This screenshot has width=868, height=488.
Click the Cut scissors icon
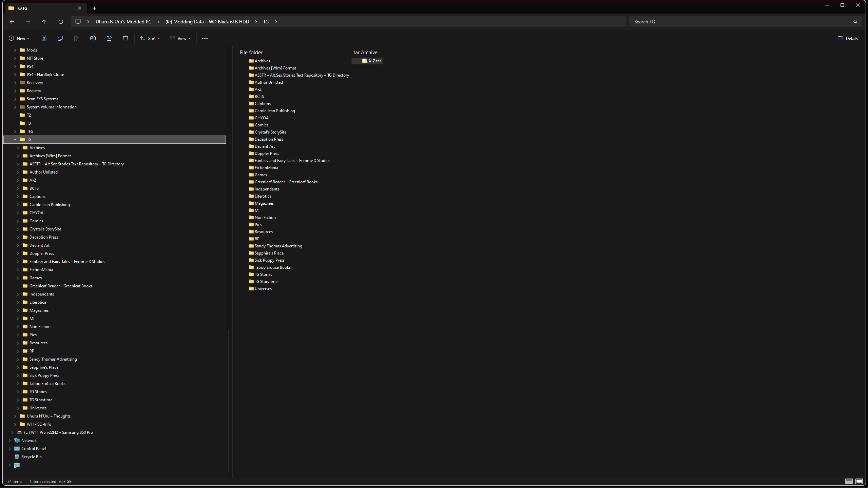click(44, 39)
